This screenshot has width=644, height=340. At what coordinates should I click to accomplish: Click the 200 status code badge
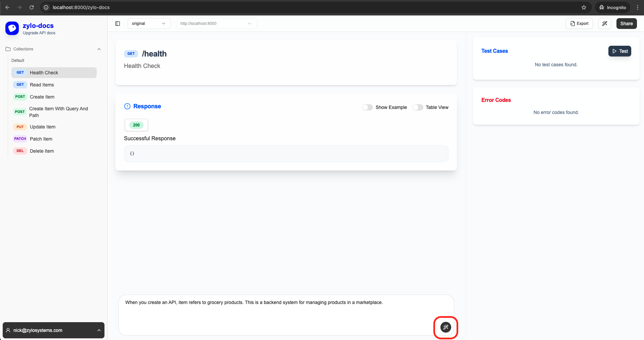(136, 125)
